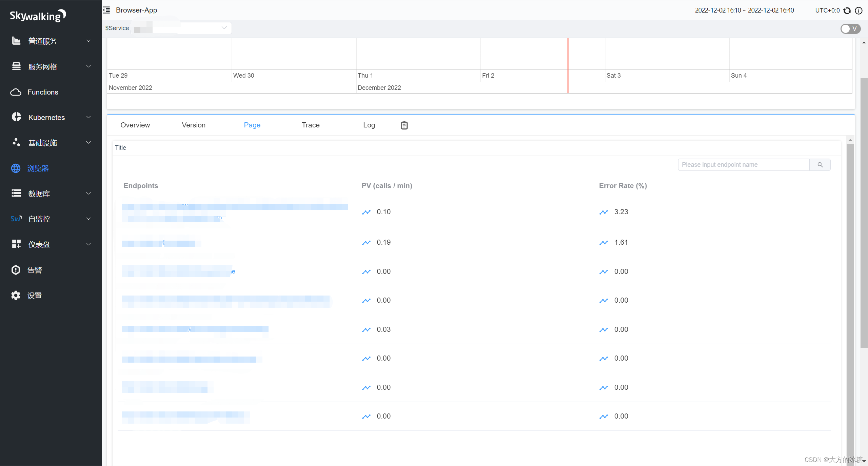
Task: Click the endpoint search magnifier icon
Action: [x=820, y=165]
